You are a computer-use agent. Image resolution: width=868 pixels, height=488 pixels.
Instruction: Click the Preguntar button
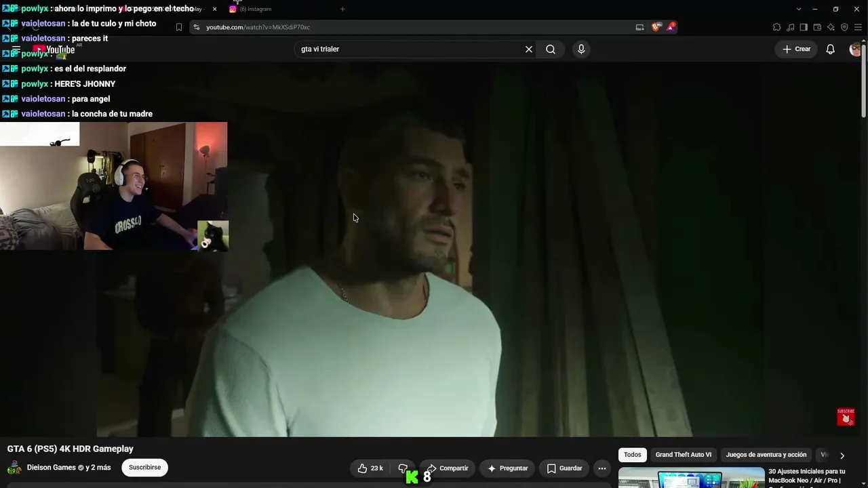(x=508, y=468)
